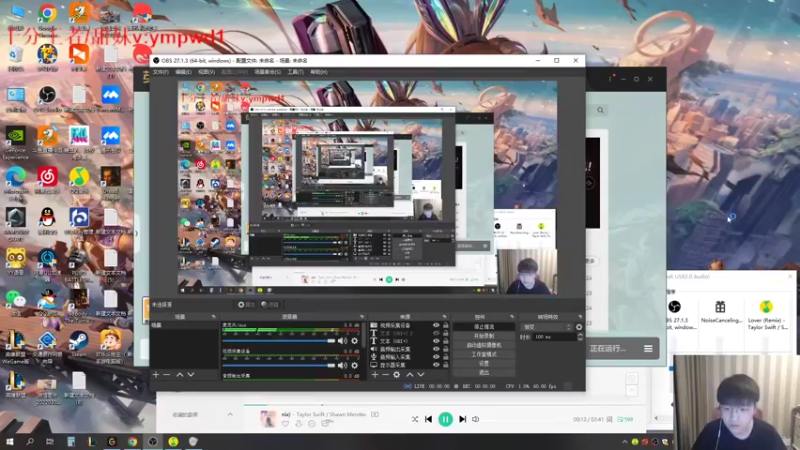Click the Start Recording button in controls
Screen dimensions: 800x450
(x=484, y=336)
